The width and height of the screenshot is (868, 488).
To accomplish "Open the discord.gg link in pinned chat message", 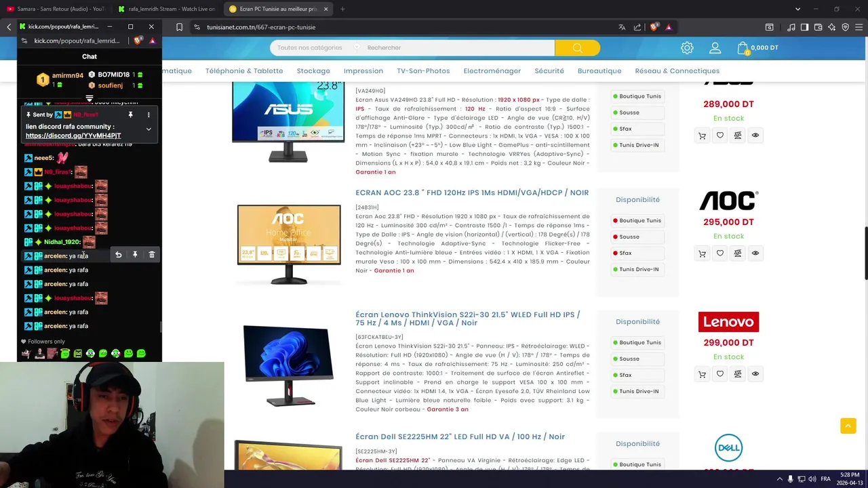I will click(x=73, y=136).
